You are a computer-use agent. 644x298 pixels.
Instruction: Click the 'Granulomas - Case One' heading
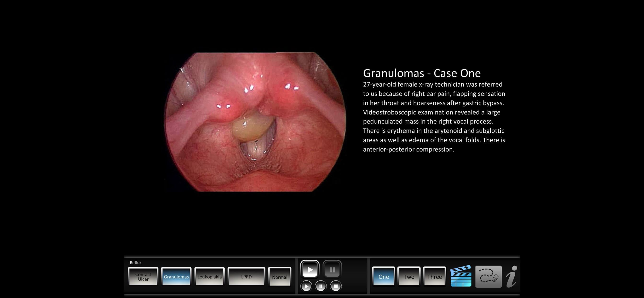click(x=422, y=73)
